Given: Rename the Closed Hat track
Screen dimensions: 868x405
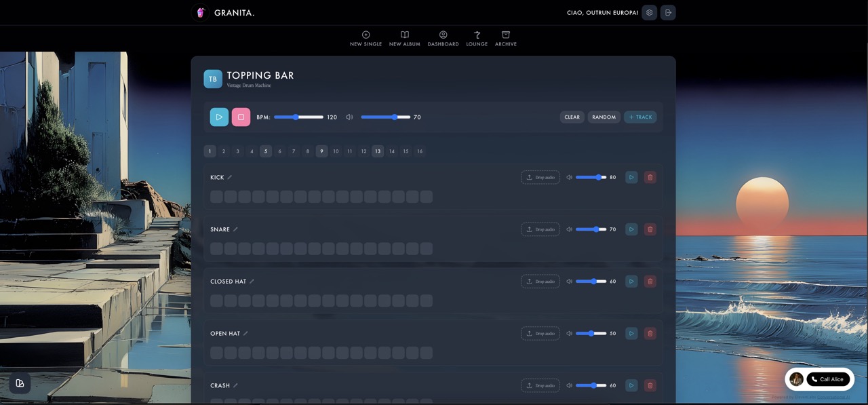Looking at the screenshot, I should click(x=252, y=282).
